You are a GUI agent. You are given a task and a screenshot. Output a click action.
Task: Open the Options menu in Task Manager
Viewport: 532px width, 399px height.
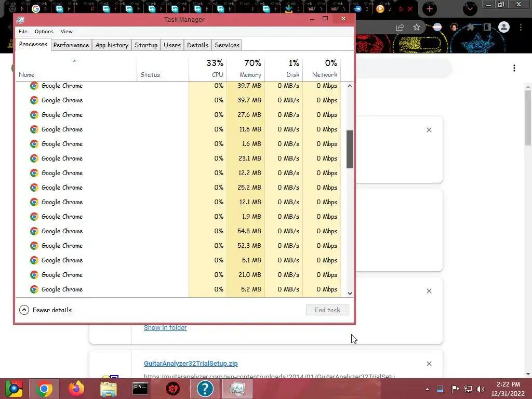click(x=44, y=31)
